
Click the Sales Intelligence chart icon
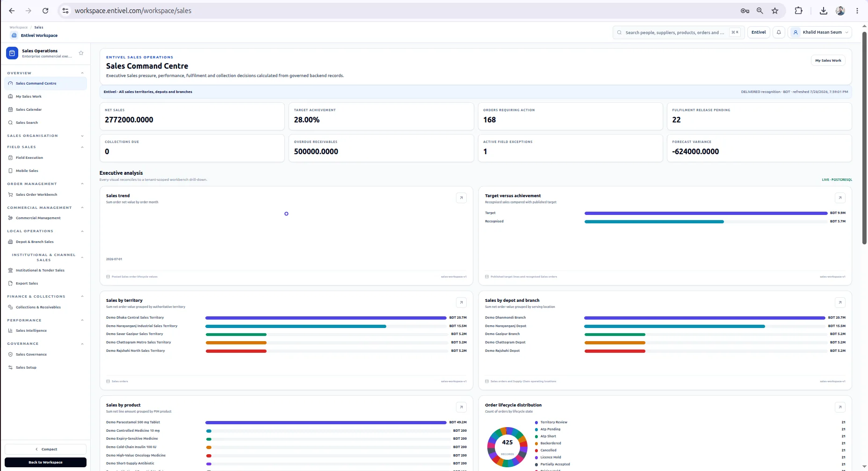[10, 330]
